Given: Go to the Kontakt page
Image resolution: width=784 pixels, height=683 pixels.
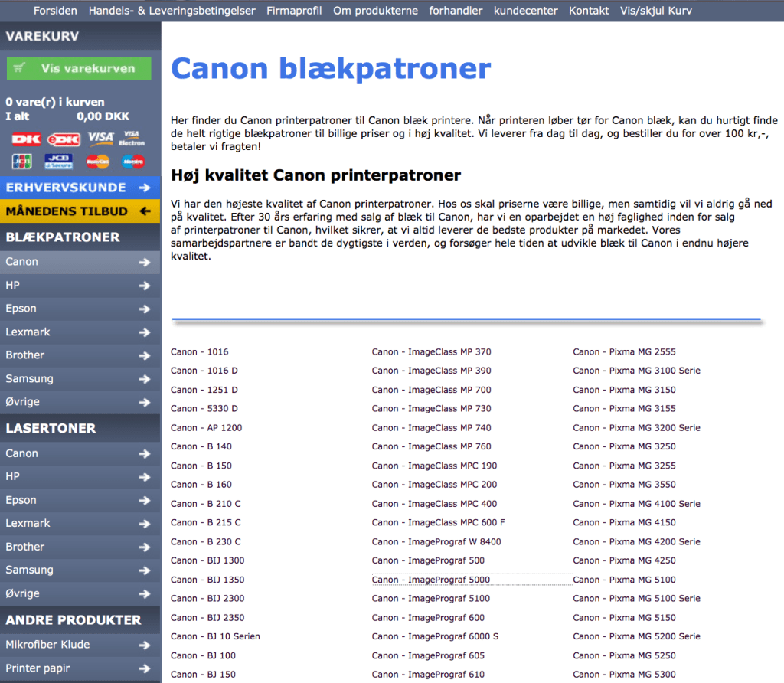Looking at the screenshot, I should click(x=589, y=11).
